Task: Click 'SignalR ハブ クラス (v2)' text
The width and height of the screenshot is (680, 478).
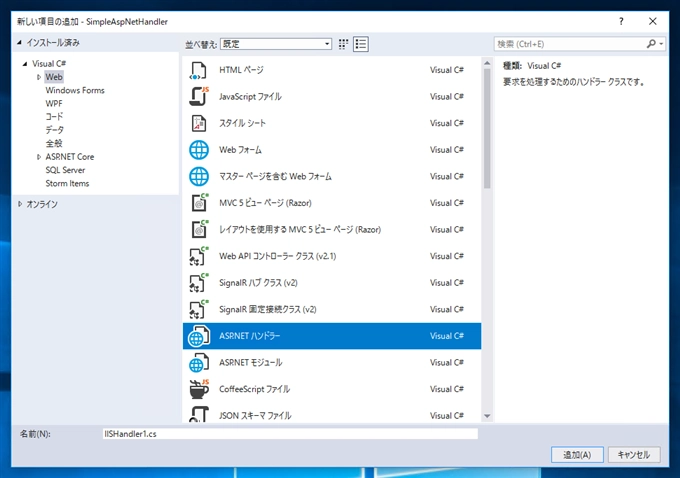Action: (x=258, y=283)
